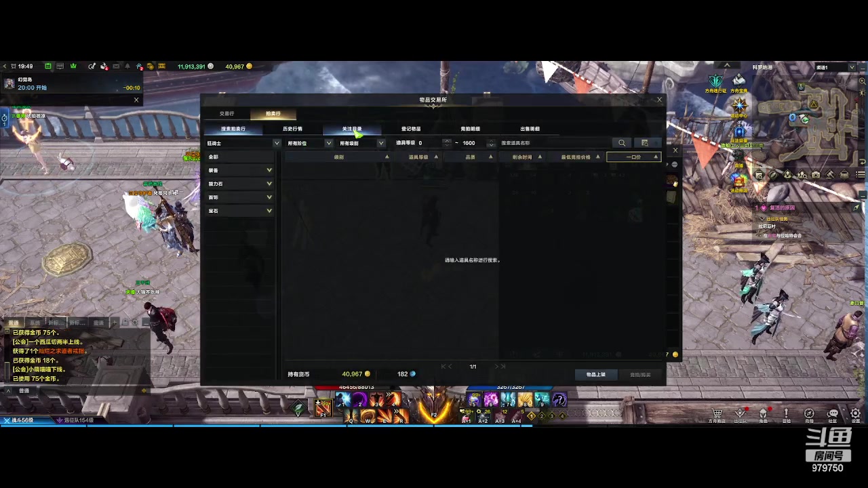Viewport: 868px width, 488px height.
Task: Click the F2 awakening skill icon
Action: [x=434, y=407]
